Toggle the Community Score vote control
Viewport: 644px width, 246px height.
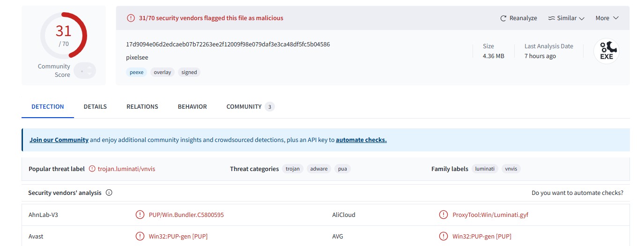point(85,71)
